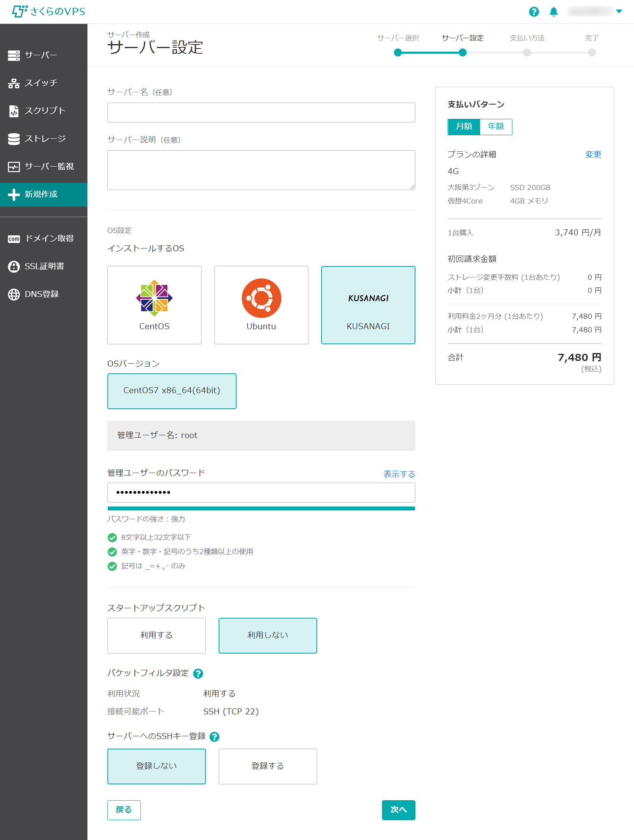Click the SSD 200GB spec text

pos(530,188)
